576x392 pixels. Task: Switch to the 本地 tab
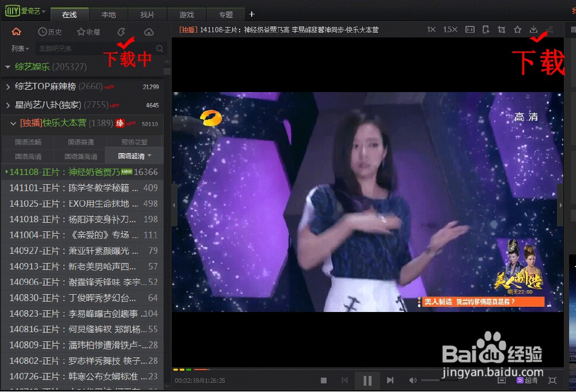108,14
